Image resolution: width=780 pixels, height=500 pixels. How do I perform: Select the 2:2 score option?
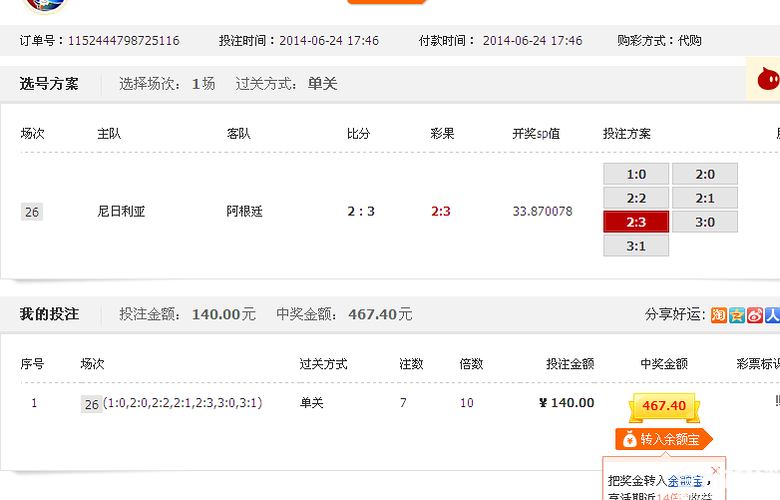point(636,198)
